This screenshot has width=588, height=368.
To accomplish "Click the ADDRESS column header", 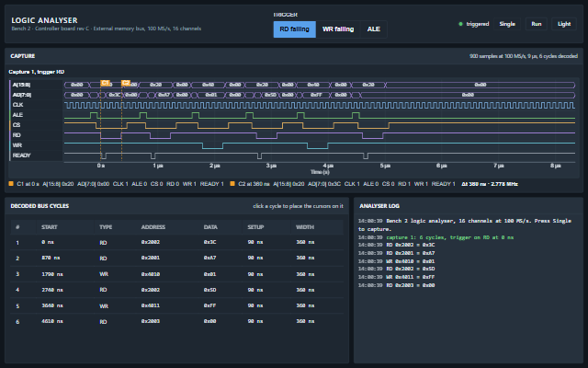I will pyautogui.click(x=153, y=227).
